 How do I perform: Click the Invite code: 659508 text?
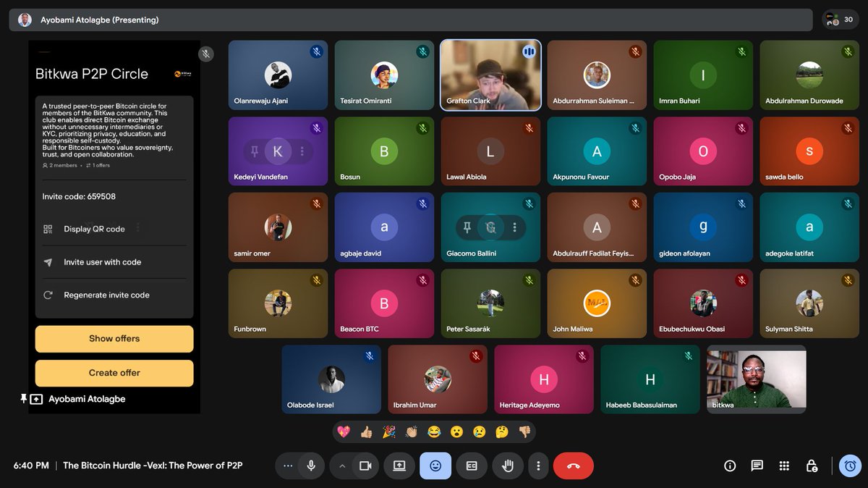(x=79, y=196)
